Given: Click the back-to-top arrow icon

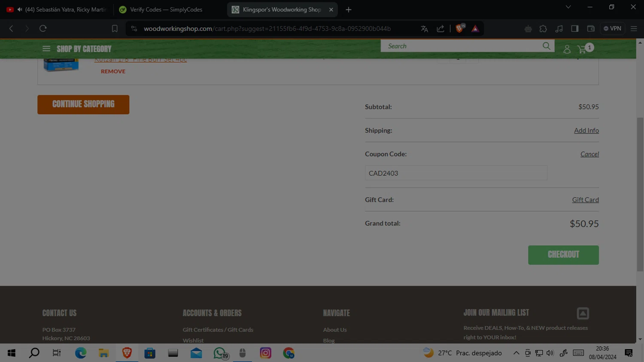Looking at the screenshot, I should (x=583, y=313).
